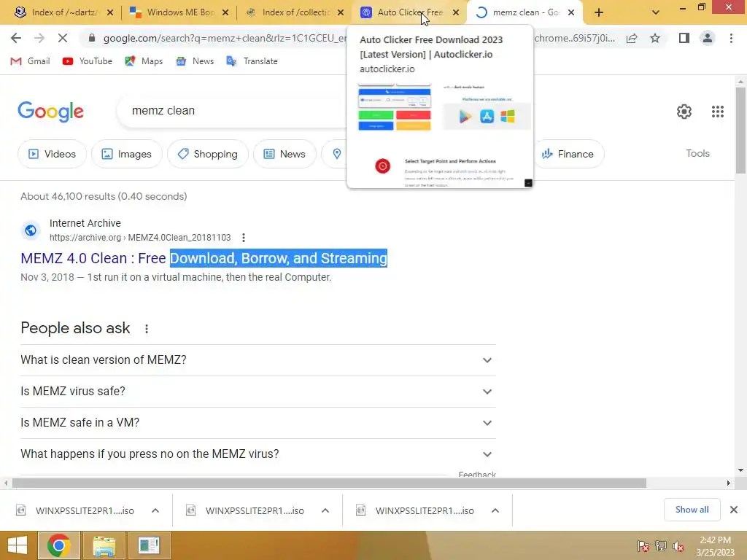Open Chrome three-dot menu

click(x=731, y=38)
